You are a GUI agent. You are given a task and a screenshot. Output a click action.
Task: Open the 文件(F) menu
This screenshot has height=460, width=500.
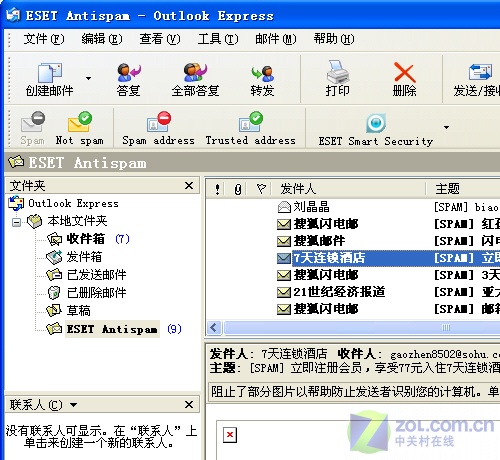44,39
